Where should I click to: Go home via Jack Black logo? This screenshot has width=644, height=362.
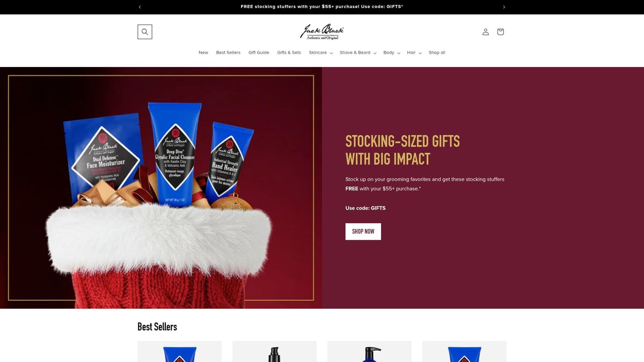(x=322, y=32)
